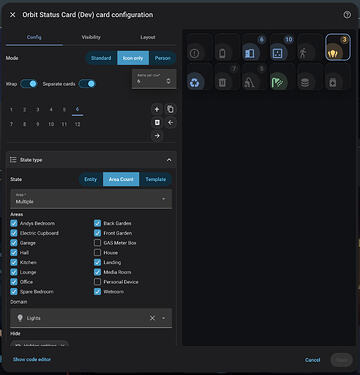Open item tab 11
360x375 pixels.
point(64,124)
